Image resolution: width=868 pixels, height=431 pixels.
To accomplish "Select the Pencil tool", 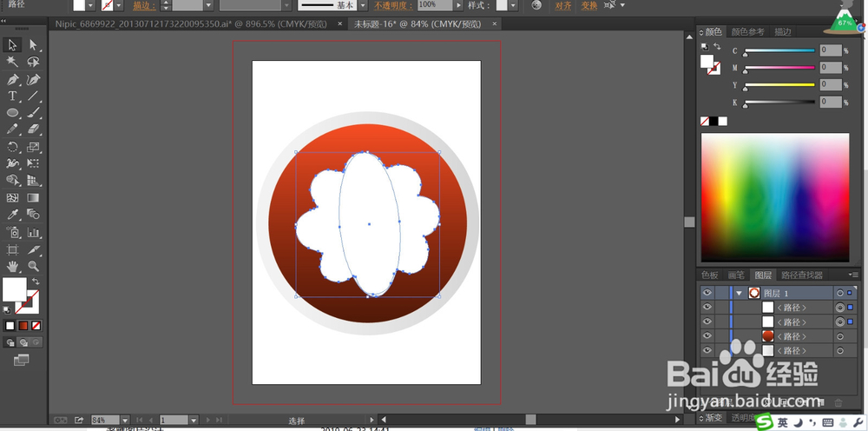I will pyautogui.click(x=12, y=129).
